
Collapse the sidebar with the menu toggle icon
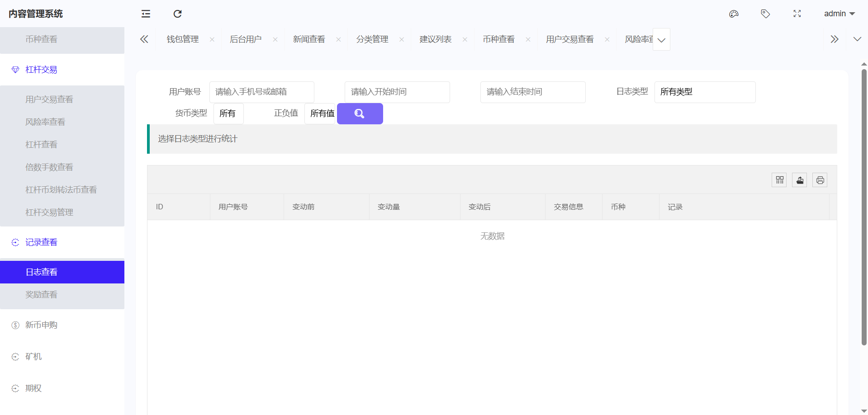point(146,14)
